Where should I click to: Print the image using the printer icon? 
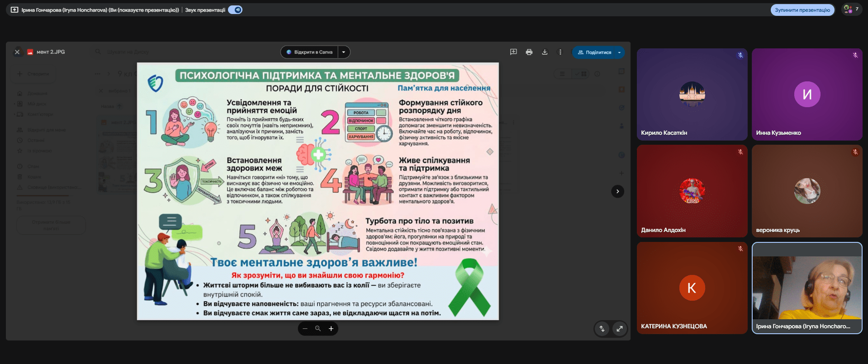coord(529,52)
